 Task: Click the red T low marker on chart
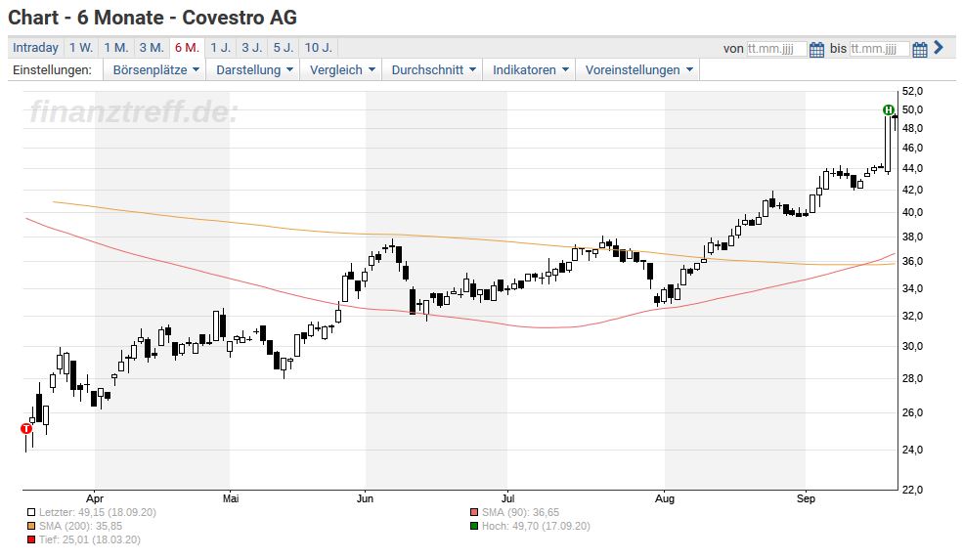(25, 429)
